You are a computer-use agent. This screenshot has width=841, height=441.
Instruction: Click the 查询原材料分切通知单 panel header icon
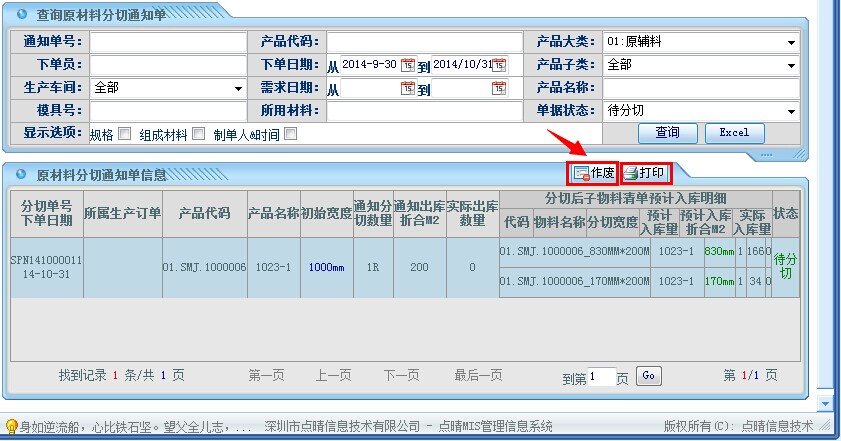(21, 15)
